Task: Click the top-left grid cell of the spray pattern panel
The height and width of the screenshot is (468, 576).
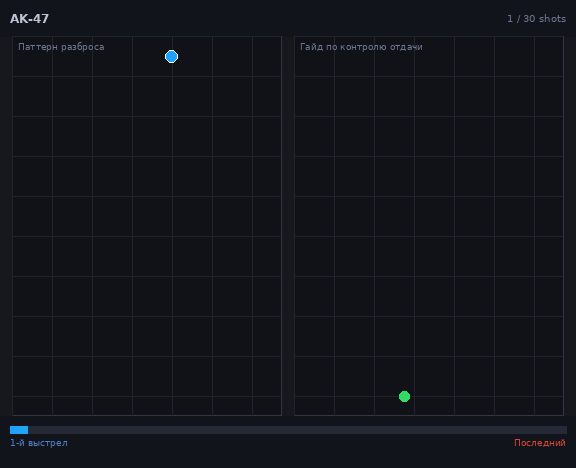Action: coord(32,56)
